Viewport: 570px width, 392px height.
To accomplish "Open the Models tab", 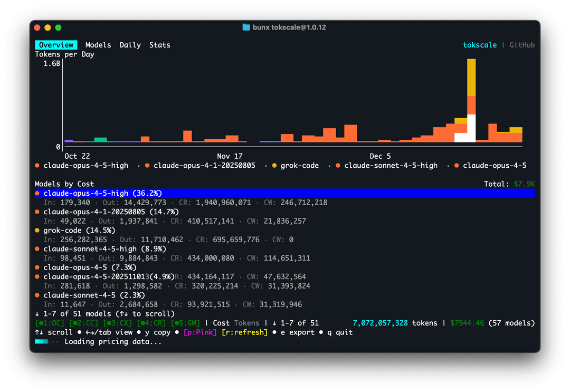I will [x=98, y=45].
